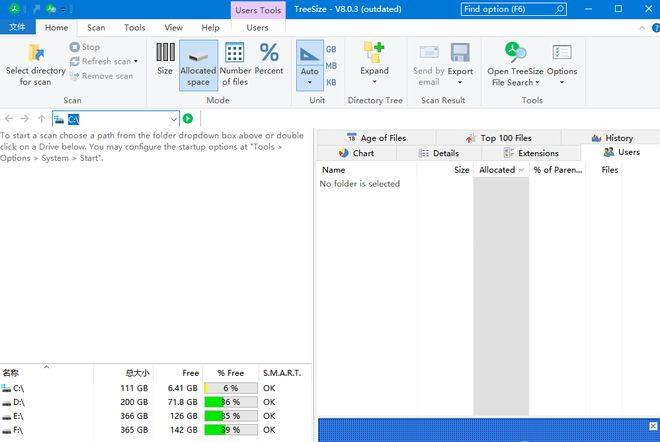Viewport: 660px width, 442px height.
Task: Sort drives by S.M.A.R.T. column
Action: point(282,373)
